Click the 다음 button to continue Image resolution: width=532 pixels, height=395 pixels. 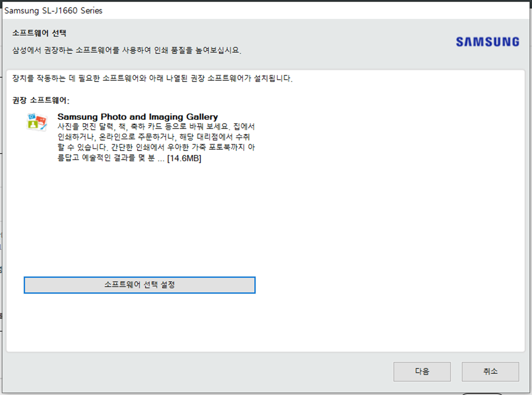422,372
